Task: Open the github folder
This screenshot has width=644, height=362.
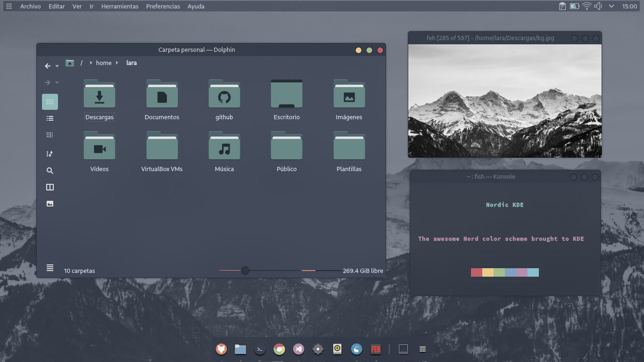Action: [x=224, y=96]
